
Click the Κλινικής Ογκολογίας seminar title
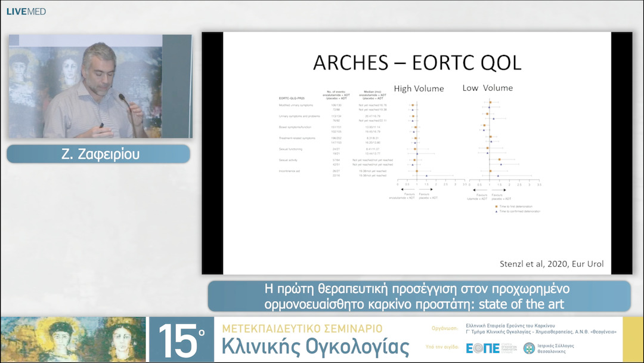coord(315,347)
